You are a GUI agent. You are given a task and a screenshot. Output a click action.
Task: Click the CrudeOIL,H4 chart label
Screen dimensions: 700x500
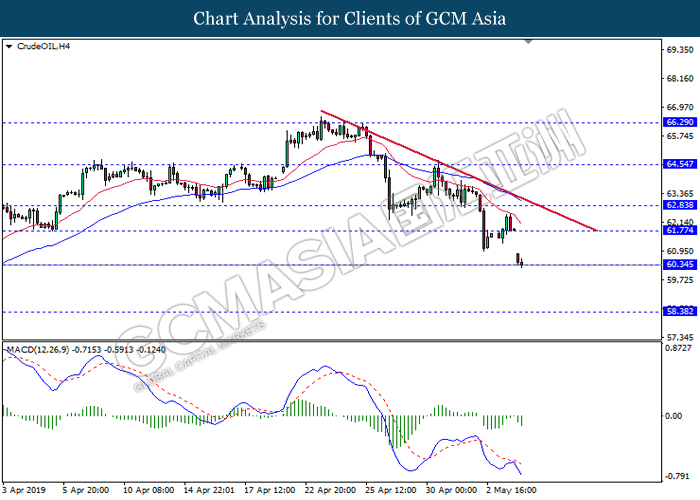[x=43, y=46]
